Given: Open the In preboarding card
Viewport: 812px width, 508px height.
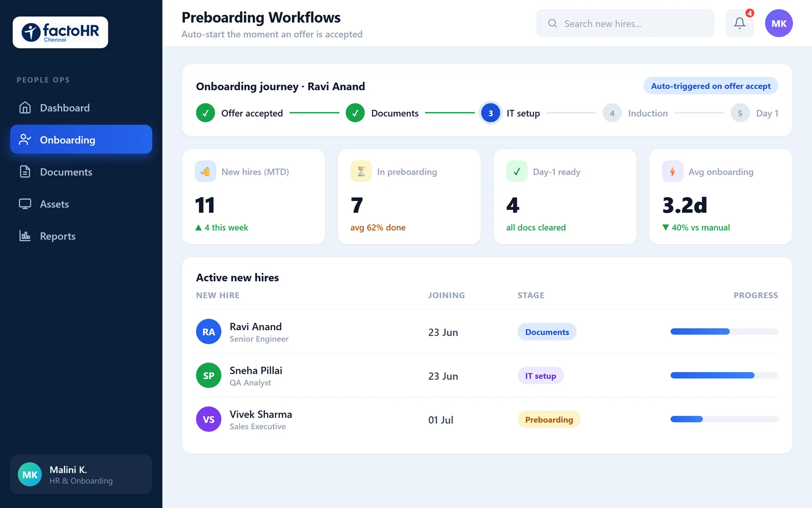Looking at the screenshot, I should pyautogui.click(x=409, y=196).
